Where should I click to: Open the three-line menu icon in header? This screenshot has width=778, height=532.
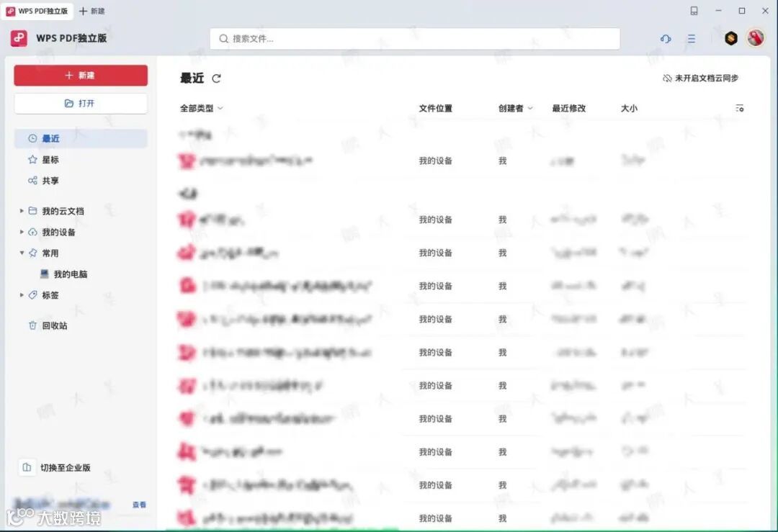[x=691, y=39]
